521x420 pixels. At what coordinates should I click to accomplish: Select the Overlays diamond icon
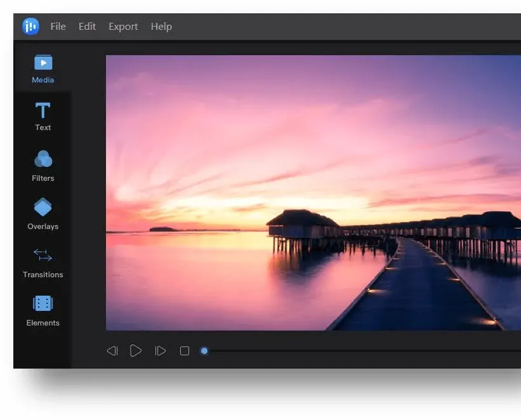tap(43, 207)
